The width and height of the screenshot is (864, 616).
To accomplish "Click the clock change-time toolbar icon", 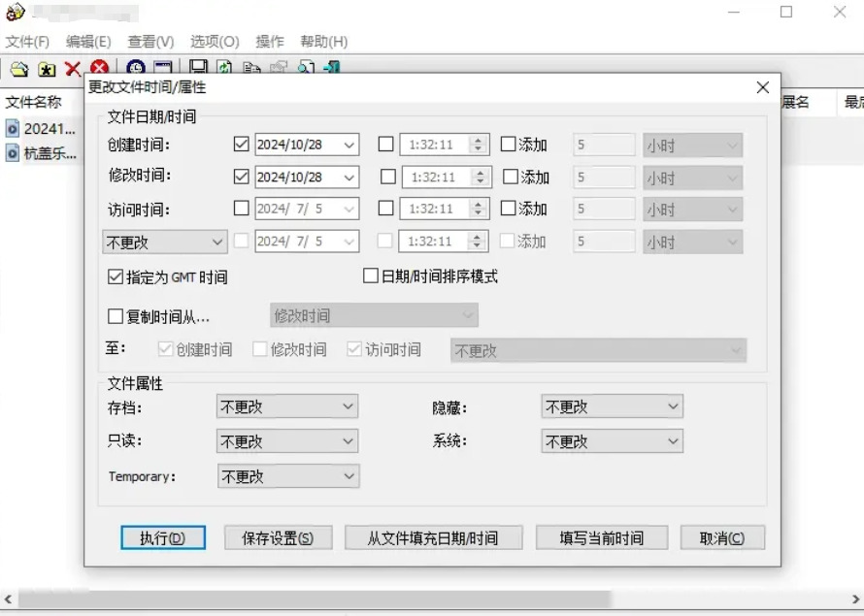I will [136, 69].
